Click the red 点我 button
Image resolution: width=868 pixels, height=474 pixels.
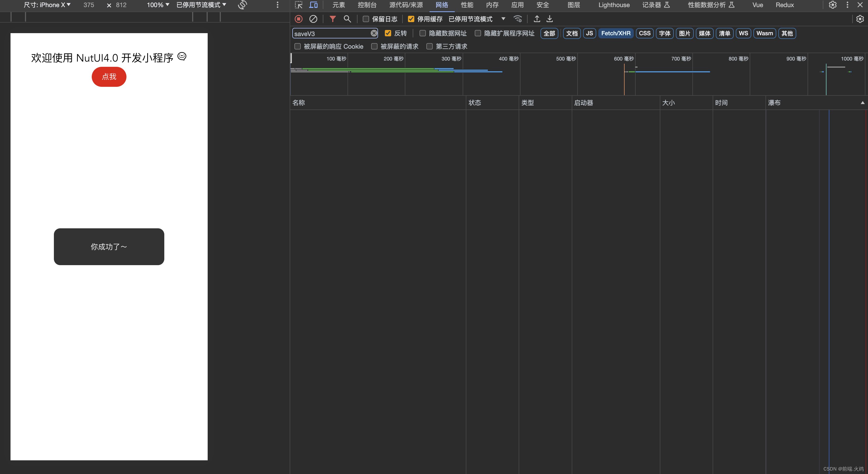[109, 77]
